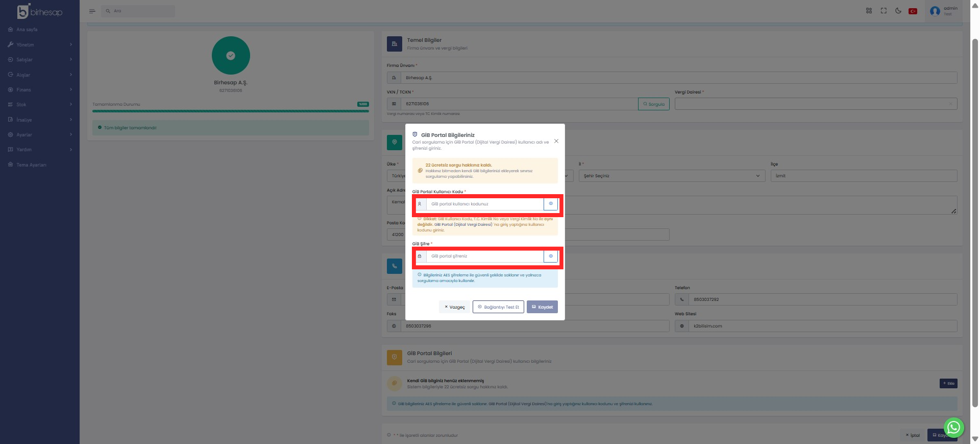Viewport: 980px width, 444px height.
Task: Click the yellow GİB Portal Bilgileri shield icon
Action: pyautogui.click(x=395, y=357)
